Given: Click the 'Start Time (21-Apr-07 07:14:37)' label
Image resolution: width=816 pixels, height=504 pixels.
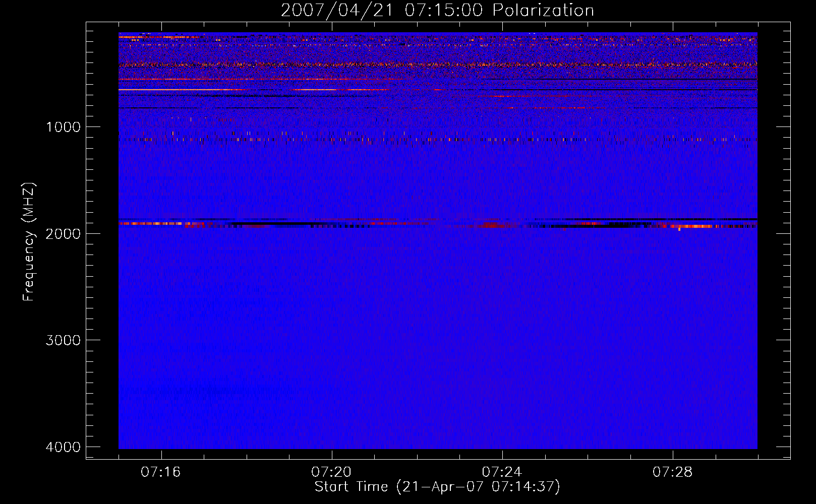Looking at the screenshot, I should pyautogui.click(x=437, y=487).
